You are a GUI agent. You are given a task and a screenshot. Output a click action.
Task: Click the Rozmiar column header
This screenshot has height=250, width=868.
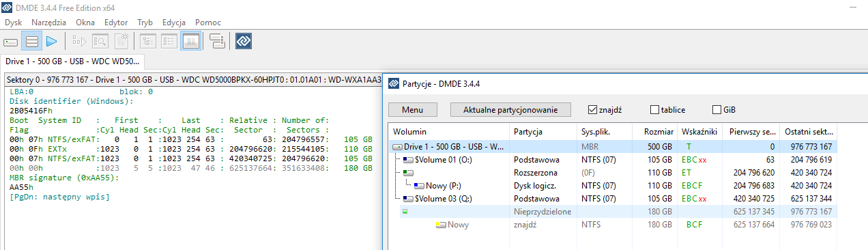tap(654, 131)
